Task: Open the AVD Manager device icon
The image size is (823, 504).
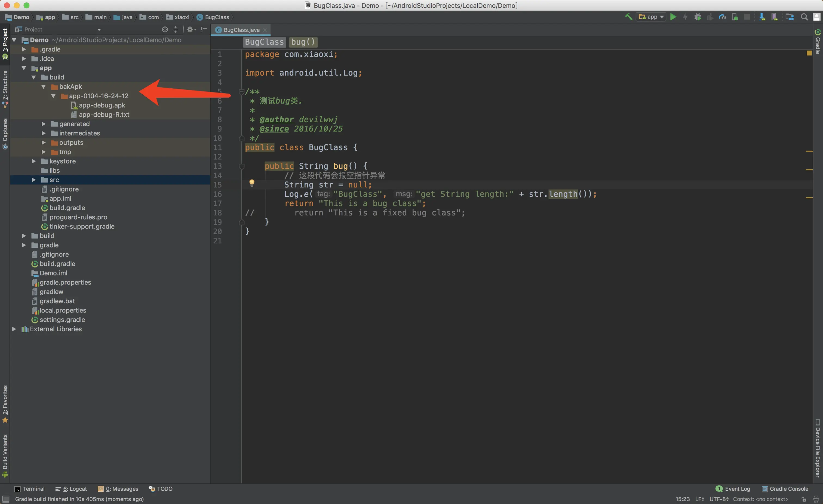Action: (x=774, y=17)
